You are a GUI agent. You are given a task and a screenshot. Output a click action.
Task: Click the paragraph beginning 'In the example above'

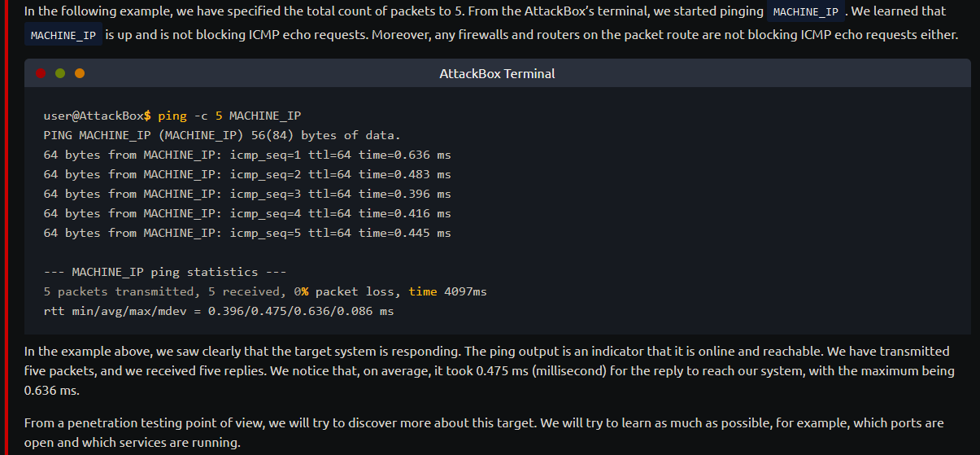489,371
